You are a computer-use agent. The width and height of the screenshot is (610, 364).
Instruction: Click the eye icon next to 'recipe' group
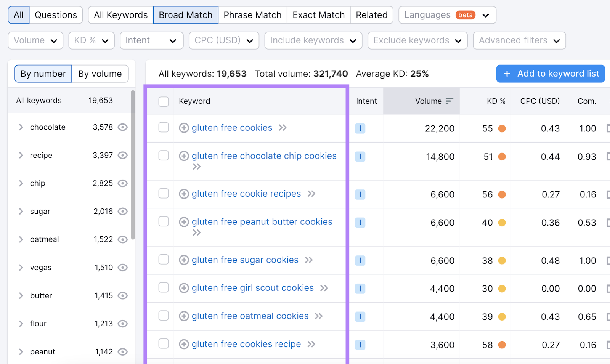tap(122, 156)
